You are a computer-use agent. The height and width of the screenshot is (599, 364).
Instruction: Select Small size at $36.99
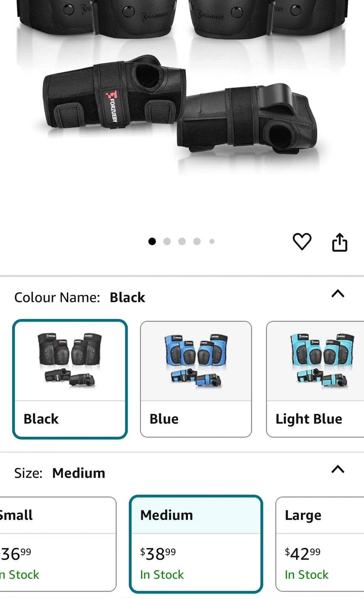coord(58,544)
